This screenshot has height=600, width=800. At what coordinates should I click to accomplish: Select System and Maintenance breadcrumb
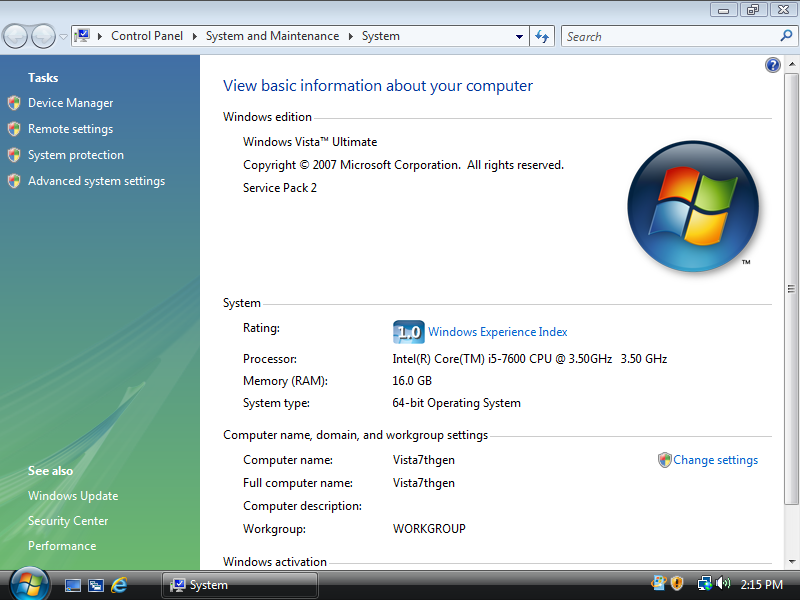click(272, 36)
